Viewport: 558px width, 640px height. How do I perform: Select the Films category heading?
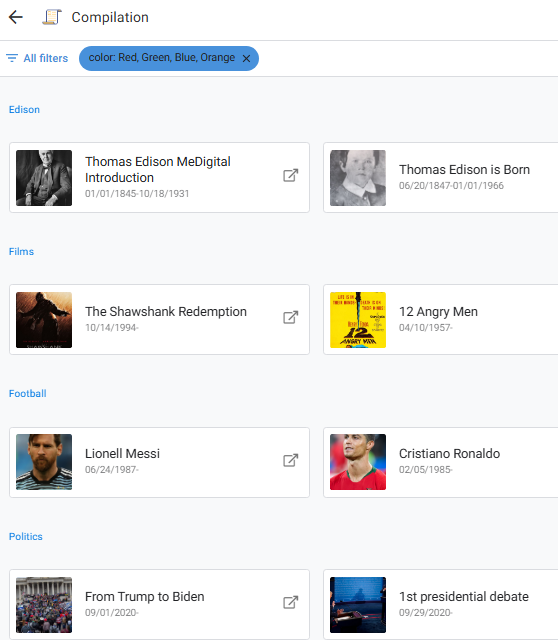[22, 251]
